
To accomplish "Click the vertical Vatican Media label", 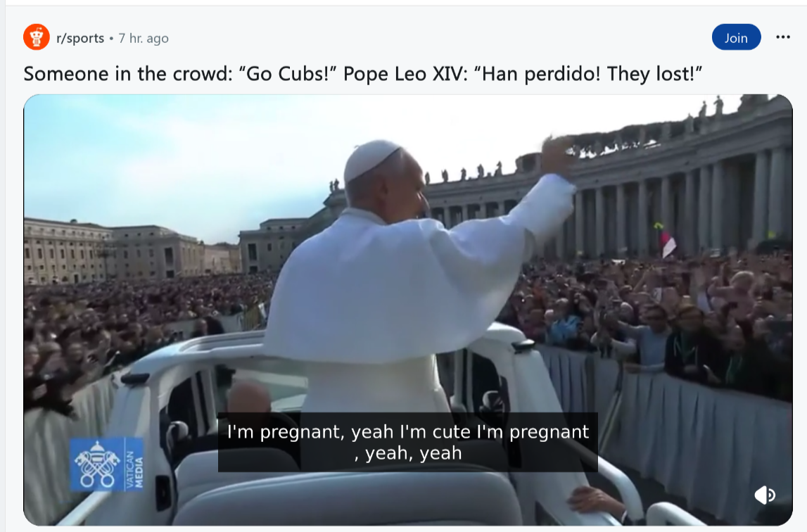I will point(134,464).
